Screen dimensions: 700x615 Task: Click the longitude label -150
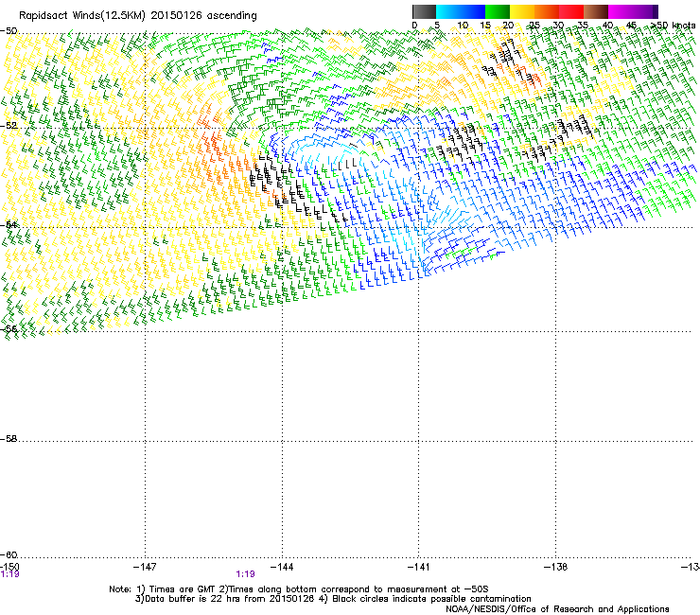point(9,567)
